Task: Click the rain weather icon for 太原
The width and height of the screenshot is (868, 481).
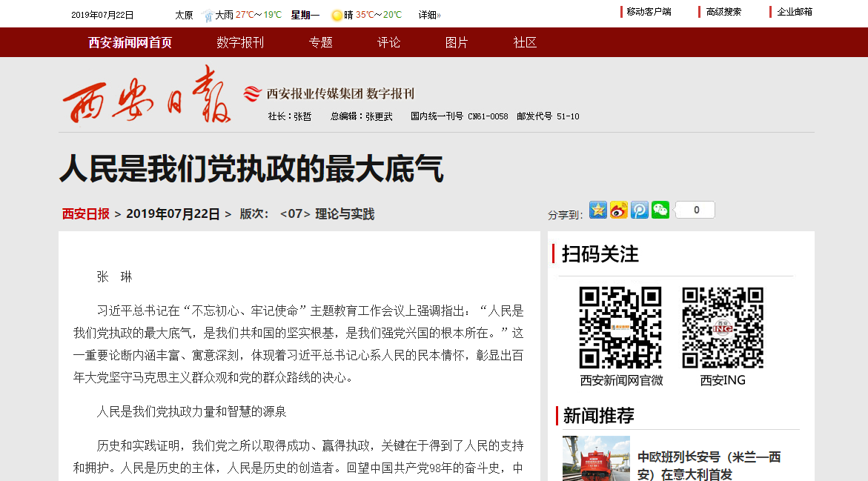Action: pos(207,15)
